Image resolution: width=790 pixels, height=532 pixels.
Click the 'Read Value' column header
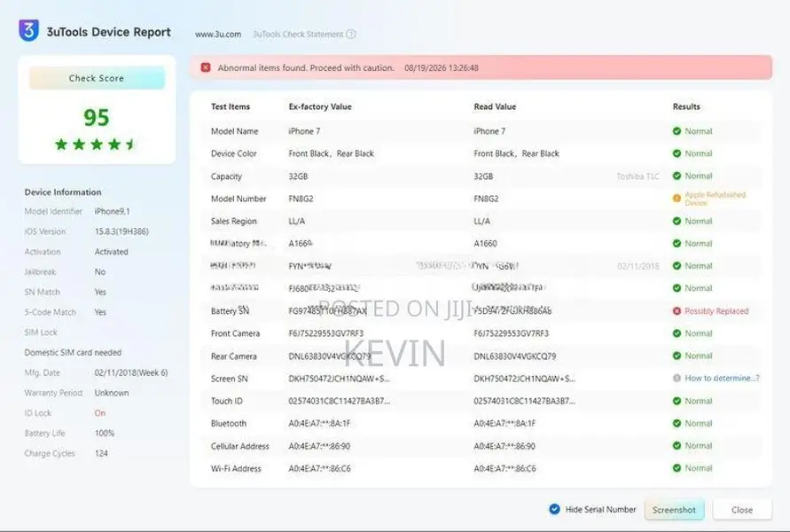pos(495,106)
